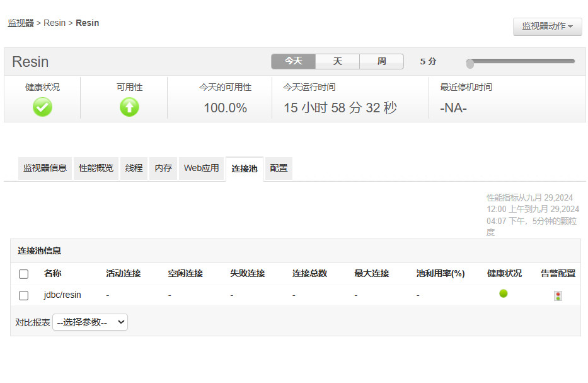
Task: Click the -NA- last downtime value
Action: (453, 108)
